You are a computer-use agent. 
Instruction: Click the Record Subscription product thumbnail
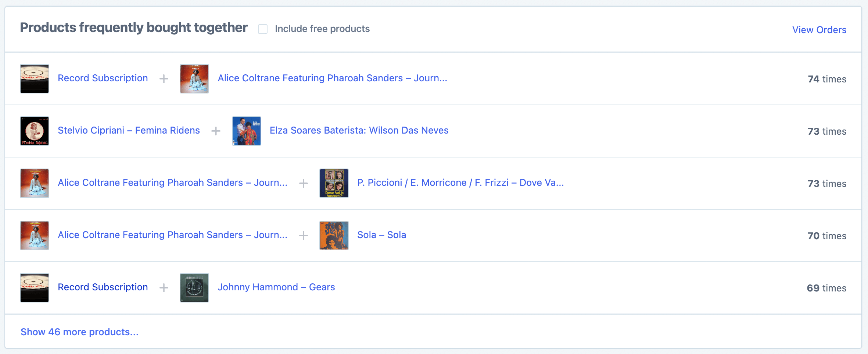pos(34,78)
